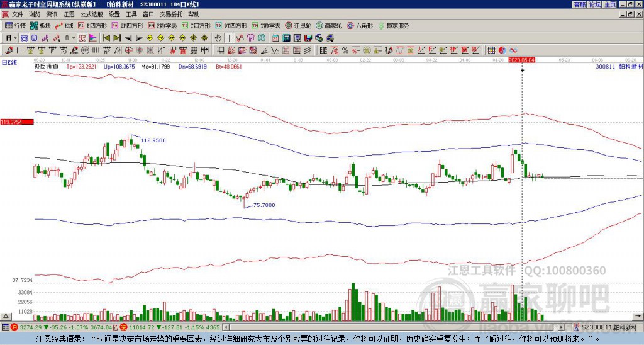This screenshot has height=345, width=644.
Task: Click the circled 金 golden ratio icon
Action: coord(367,50)
